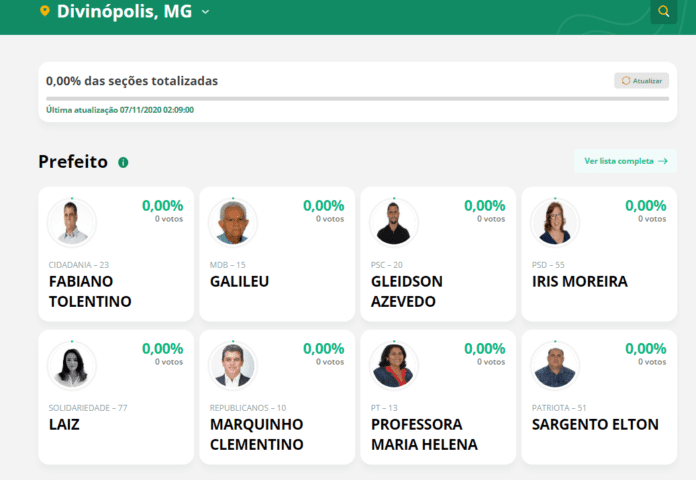Image resolution: width=696 pixels, height=480 pixels.
Task: Select Marquinho Clementino's photo
Action: (233, 365)
